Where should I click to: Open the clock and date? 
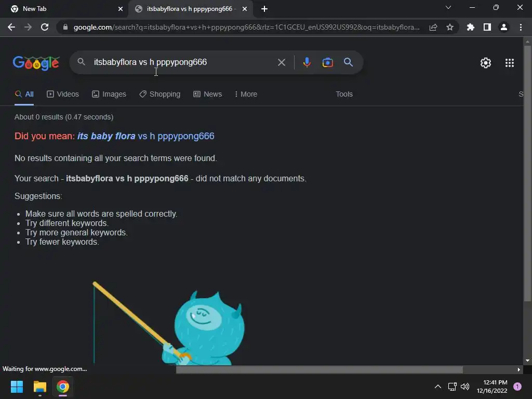point(491,387)
